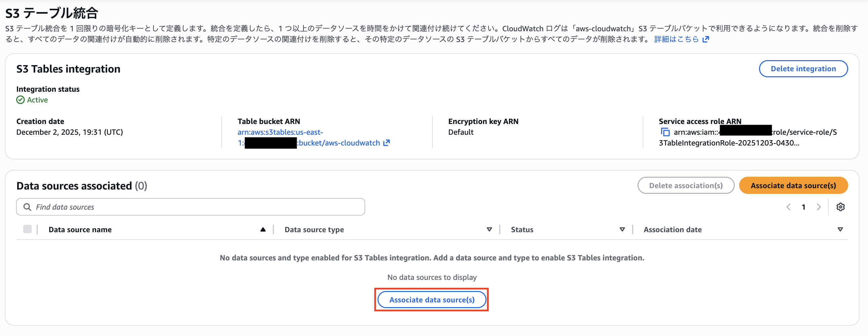Select all rows with the header checkbox
The image size is (868, 336).
click(27, 229)
